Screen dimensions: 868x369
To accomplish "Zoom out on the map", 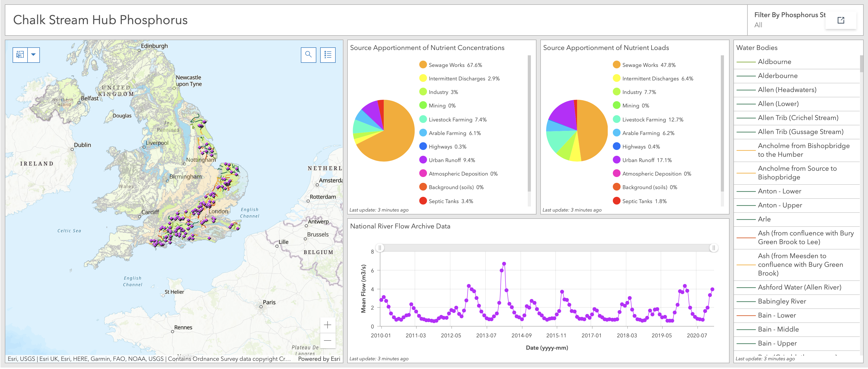I will click(327, 340).
